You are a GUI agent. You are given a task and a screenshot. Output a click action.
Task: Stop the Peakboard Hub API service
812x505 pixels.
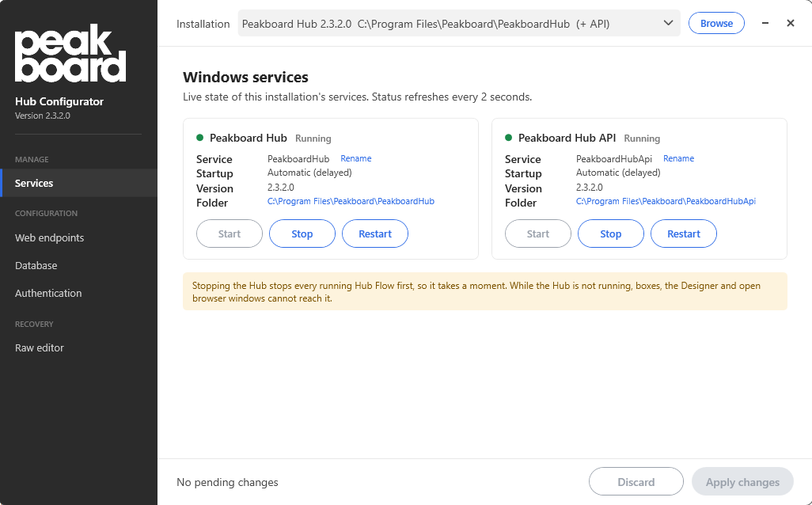point(610,234)
